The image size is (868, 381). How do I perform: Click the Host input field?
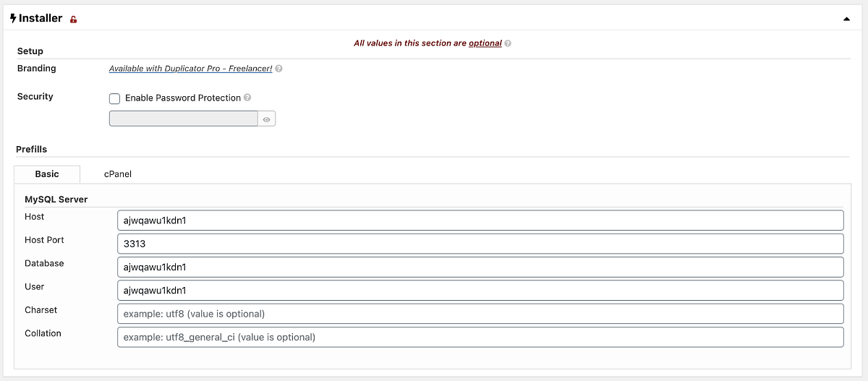coord(480,221)
